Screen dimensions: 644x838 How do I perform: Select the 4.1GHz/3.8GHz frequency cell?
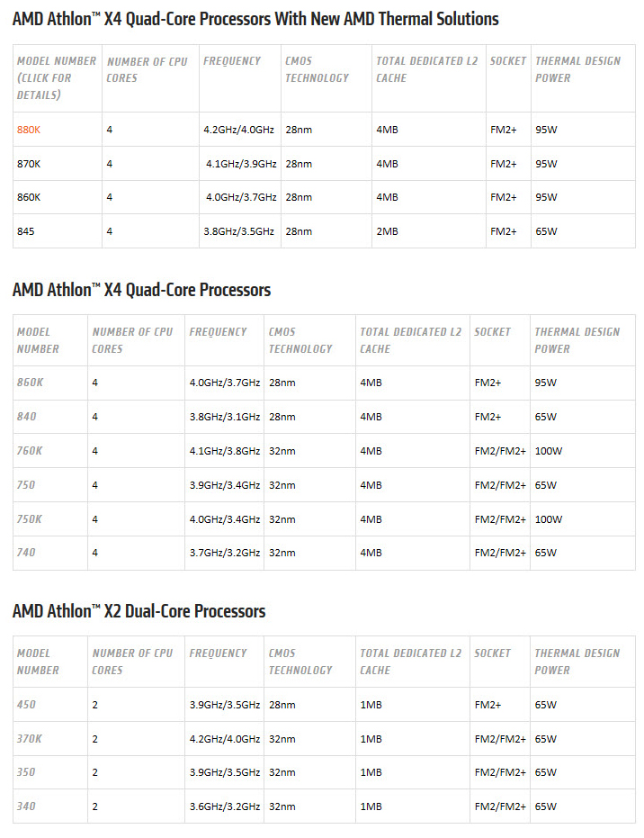coord(224,451)
